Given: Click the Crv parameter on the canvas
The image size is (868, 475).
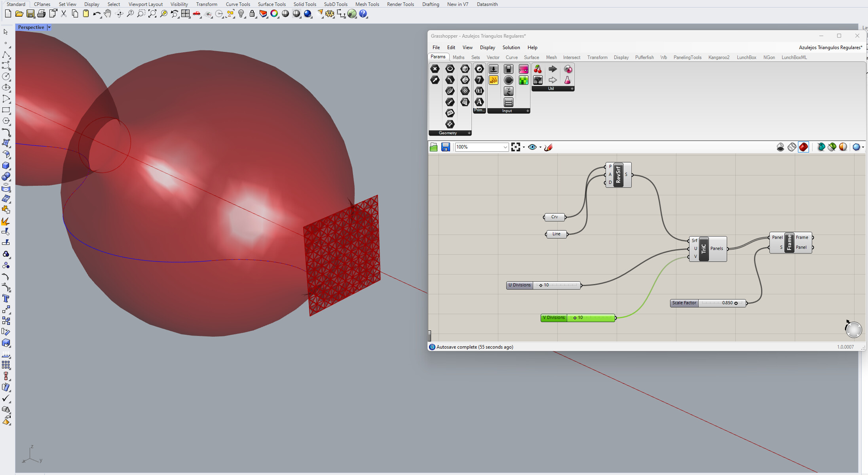Looking at the screenshot, I should click(554, 217).
